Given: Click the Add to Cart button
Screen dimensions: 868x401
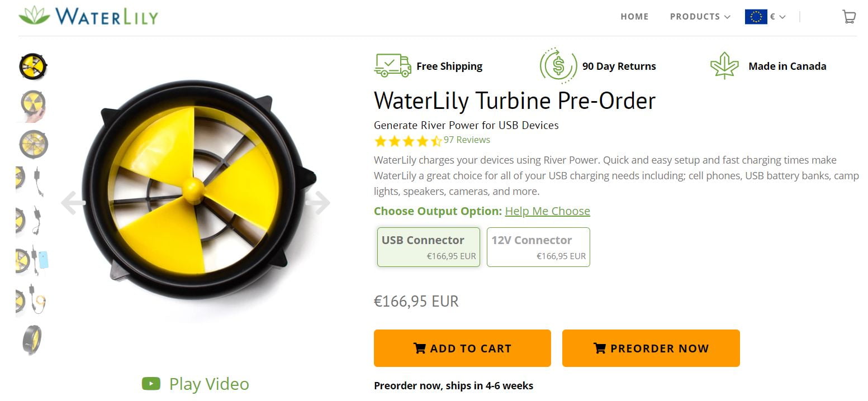Looking at the screenshot, I should [x=462, y=349].
